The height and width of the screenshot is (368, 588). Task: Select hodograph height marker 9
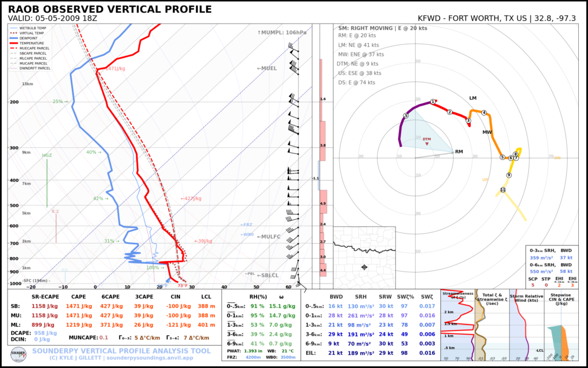click(x=509, y=175)
